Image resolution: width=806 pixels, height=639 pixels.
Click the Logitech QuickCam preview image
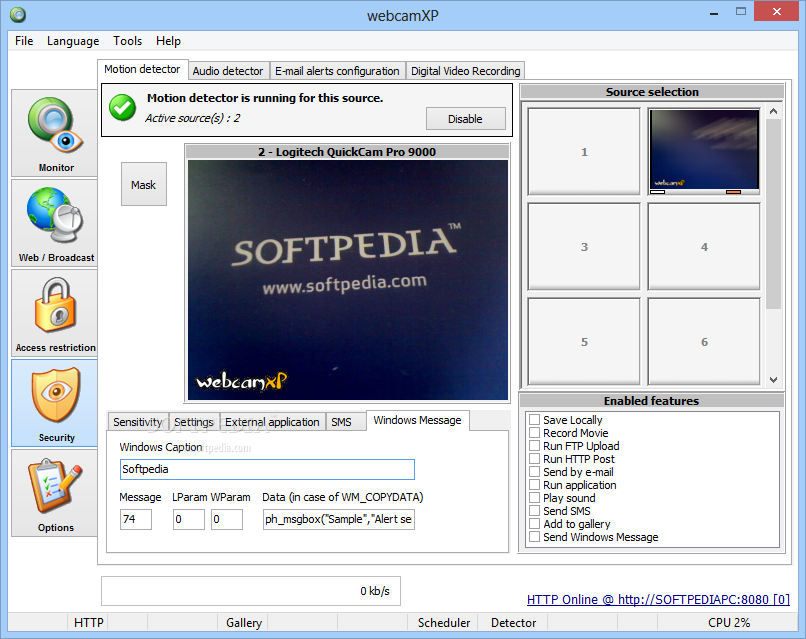coord(348,280)
